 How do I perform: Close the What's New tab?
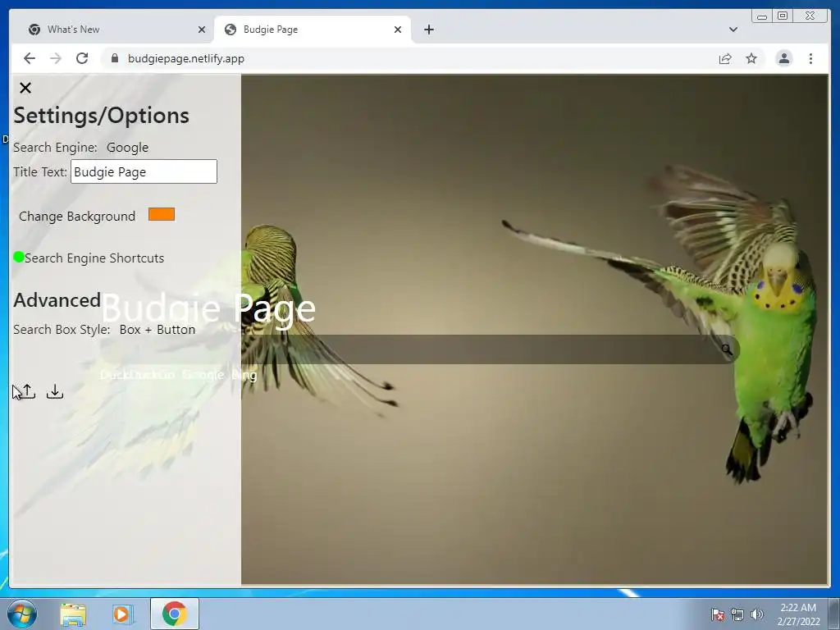click(202, 30)
